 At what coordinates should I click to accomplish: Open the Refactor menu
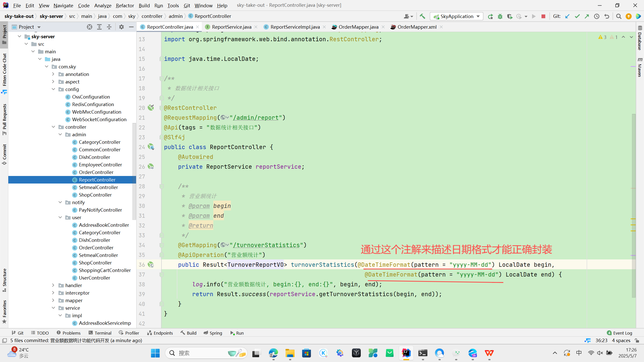(125, 5)
